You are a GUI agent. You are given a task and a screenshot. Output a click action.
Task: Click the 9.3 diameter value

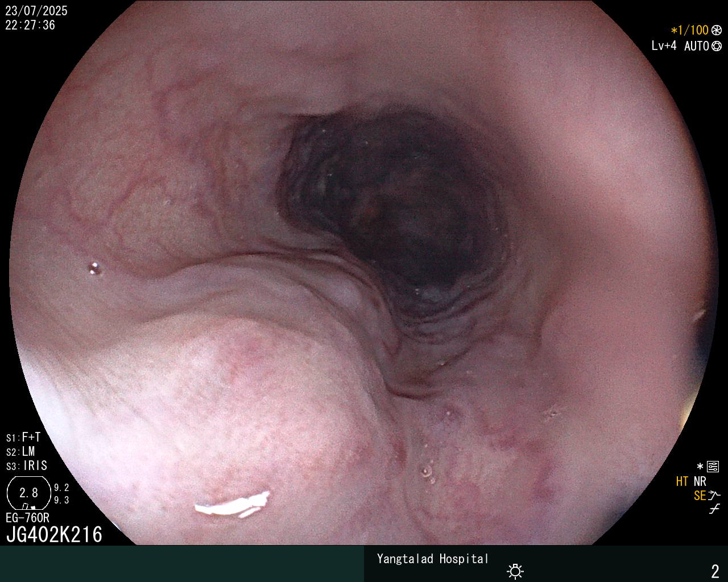click(x=61, y=500)
